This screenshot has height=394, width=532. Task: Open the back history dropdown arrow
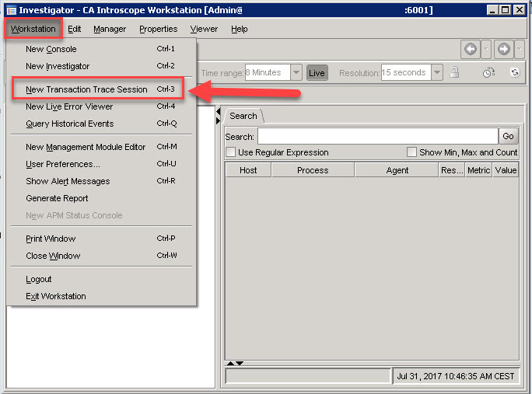[486, 50]
